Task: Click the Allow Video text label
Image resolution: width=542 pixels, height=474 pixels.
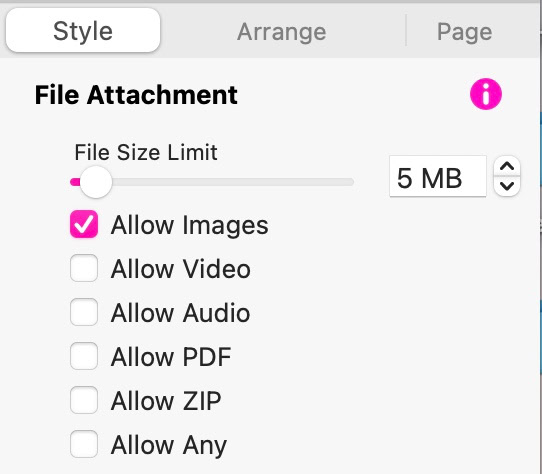Action: click(181, 269)
